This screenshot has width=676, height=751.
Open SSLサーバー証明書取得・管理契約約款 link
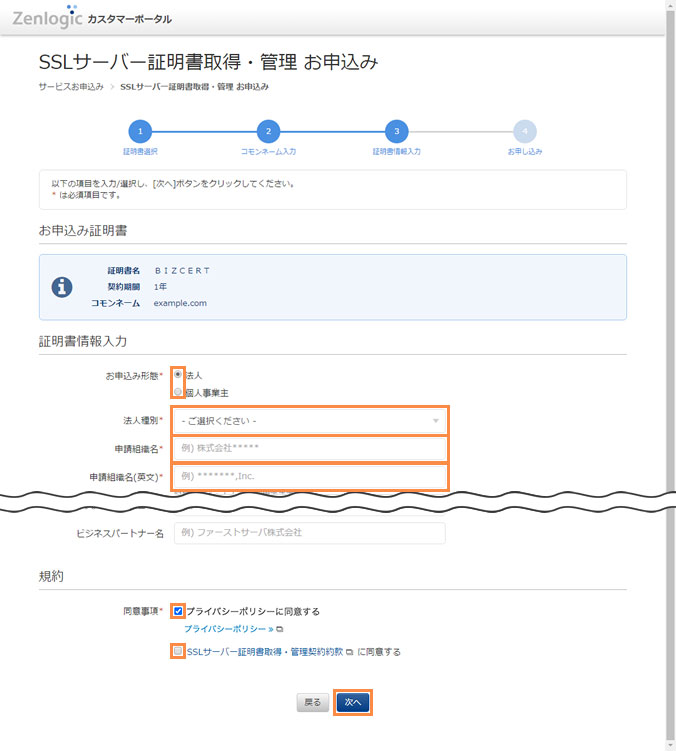pyautogui.click(x=264, y=652)
